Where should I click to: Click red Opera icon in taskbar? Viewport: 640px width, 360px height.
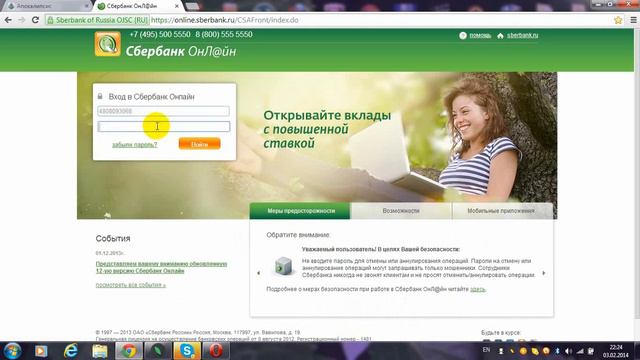216,351
